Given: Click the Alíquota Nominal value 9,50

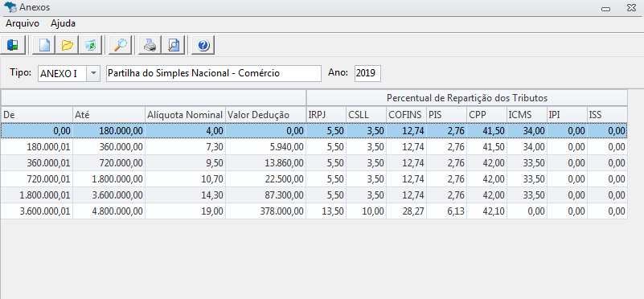Looking at the screenshot, I should [x=185, y=163].
